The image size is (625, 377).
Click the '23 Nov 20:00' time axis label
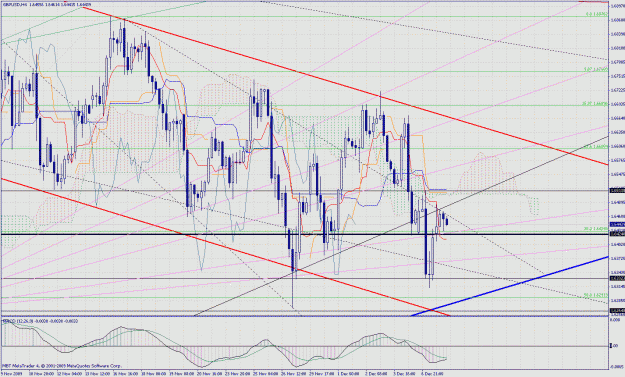(x=238, y=374)
